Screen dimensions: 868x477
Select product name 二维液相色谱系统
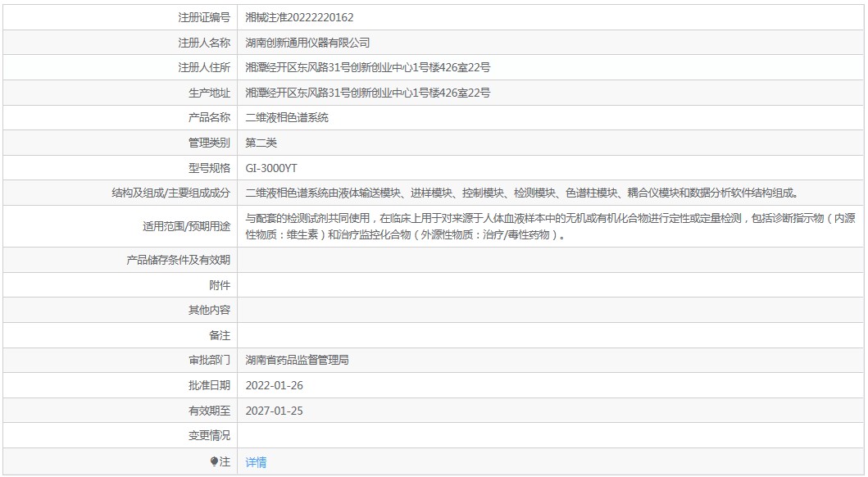287,118
